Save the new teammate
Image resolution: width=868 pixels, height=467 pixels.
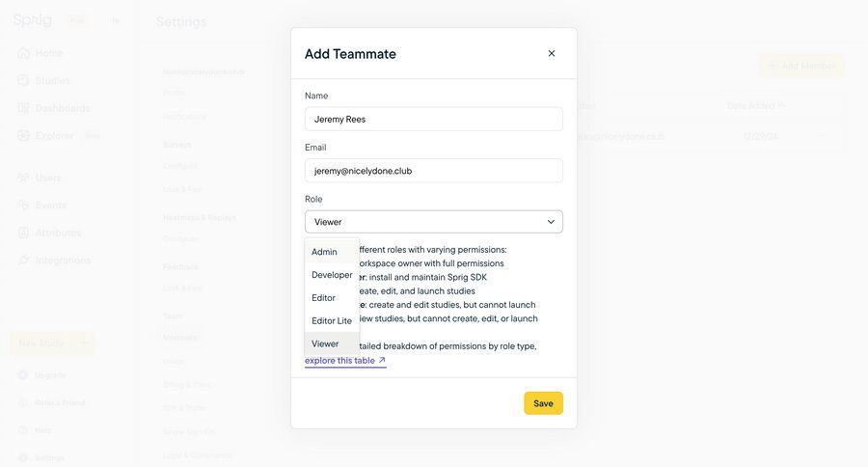[x=543, y=403]
